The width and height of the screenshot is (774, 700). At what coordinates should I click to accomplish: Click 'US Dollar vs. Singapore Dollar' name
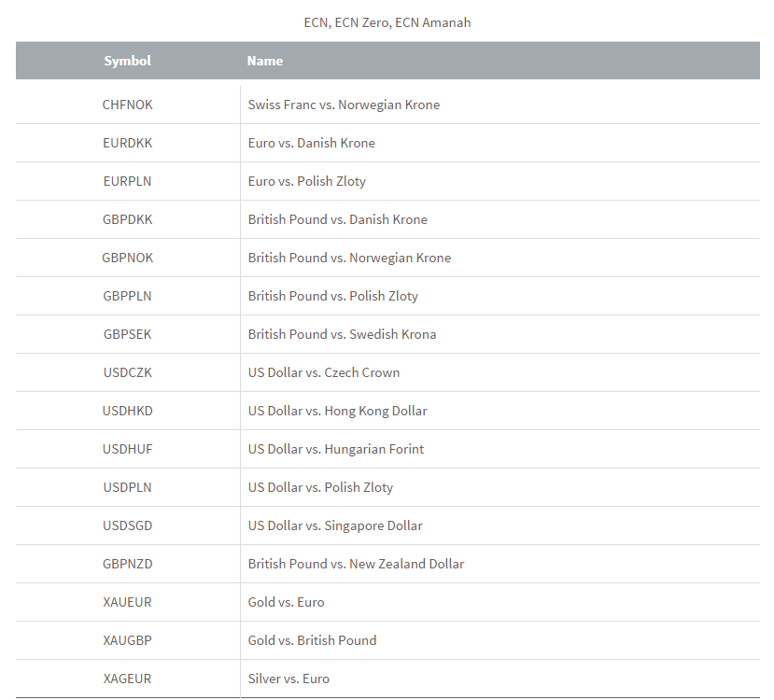tap(335, 525)
